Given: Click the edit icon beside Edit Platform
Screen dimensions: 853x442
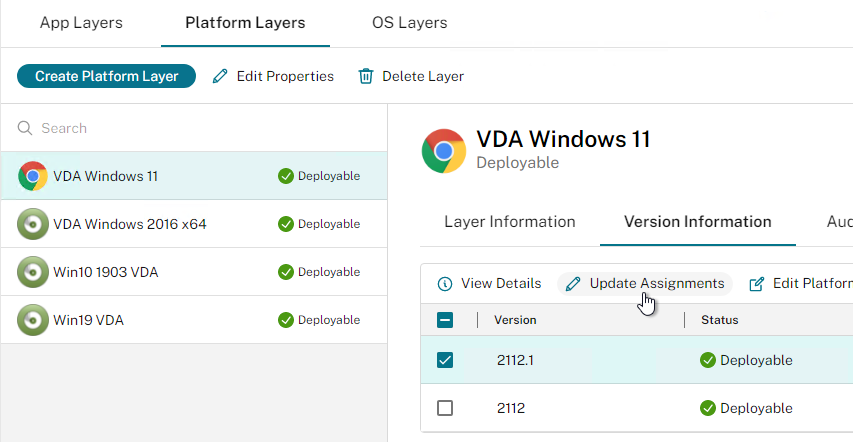Looking at the screenshot, I should pyautogui.click(x=757, y=284).
